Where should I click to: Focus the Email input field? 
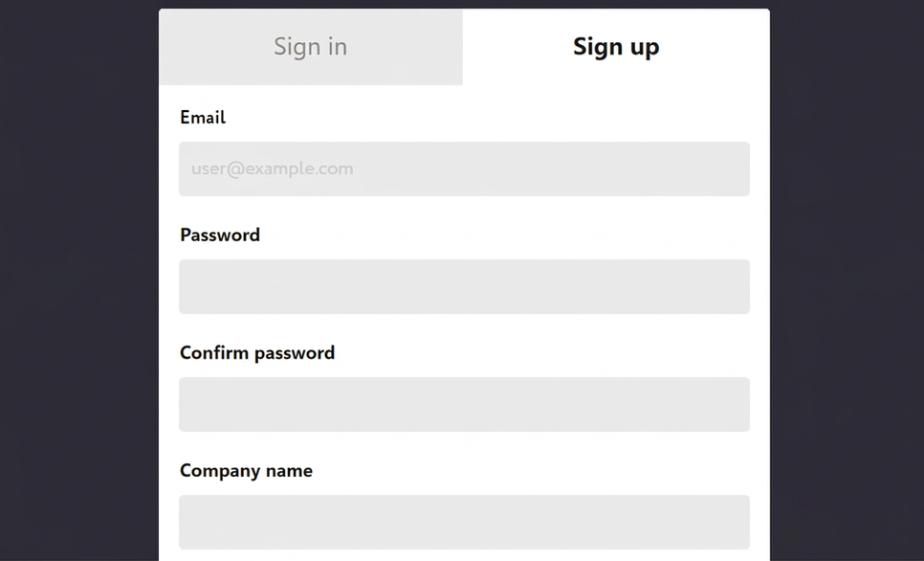[464, 168]
